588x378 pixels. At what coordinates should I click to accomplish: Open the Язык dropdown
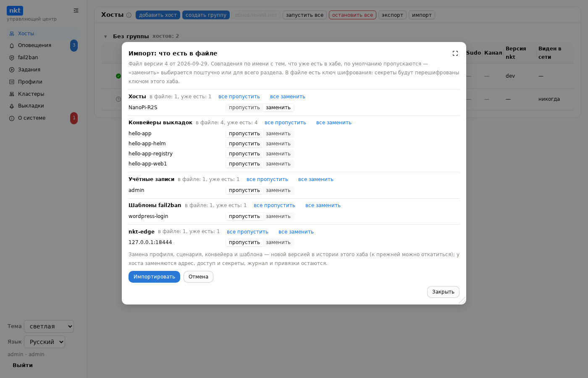pyautogui.click(x=45, y=342)
